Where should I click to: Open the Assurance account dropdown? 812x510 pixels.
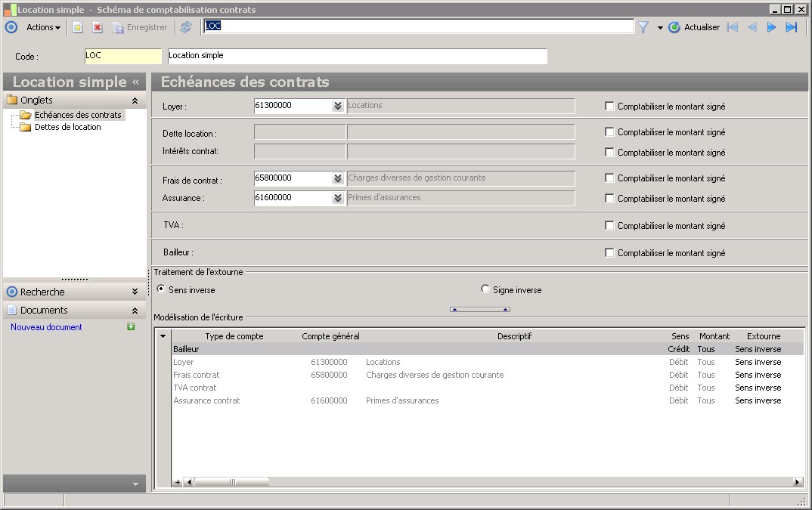tap(337, 198)
